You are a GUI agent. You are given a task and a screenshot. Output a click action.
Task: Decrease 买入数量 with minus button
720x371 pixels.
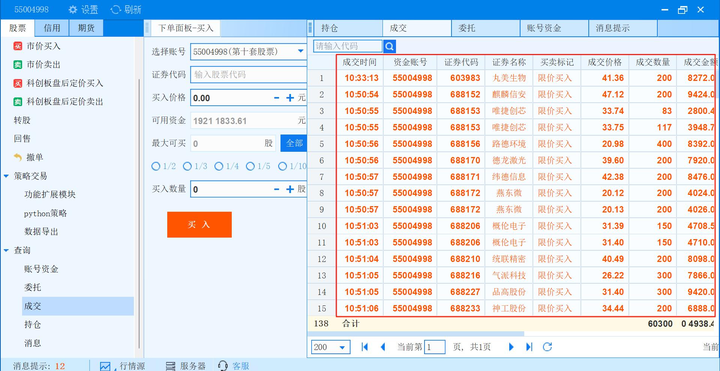click(x=276, y=189)
